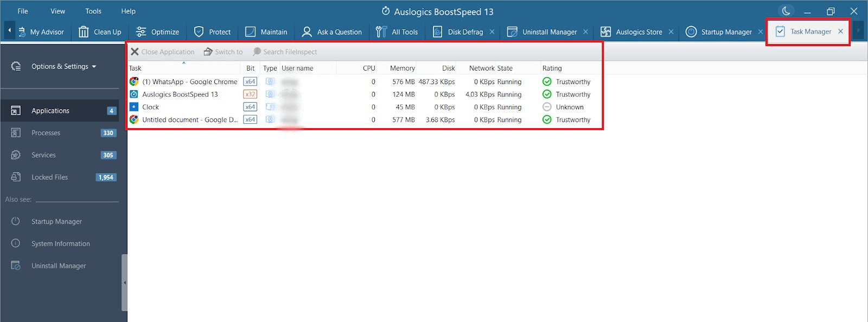Click the Uninstall Manager sidebar link
The height and width of the screenshot is (322, 868).
pyautogui.click(x=59, y=266)
